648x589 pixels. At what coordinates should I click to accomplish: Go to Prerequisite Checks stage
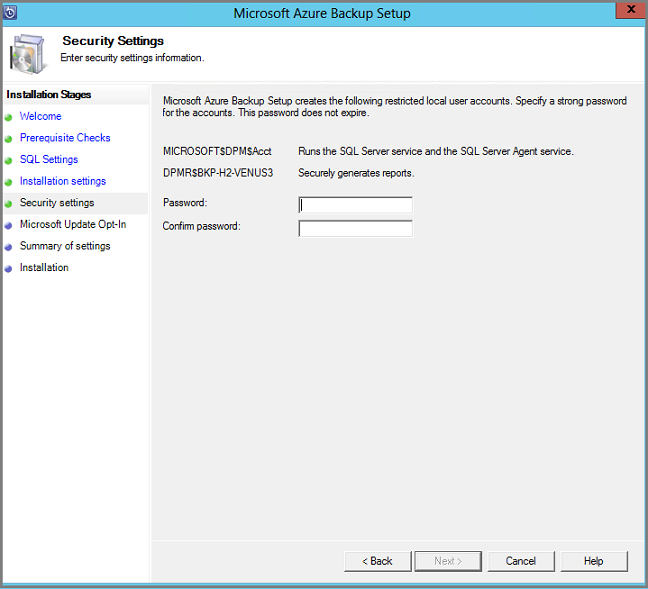tap(65, 138)
